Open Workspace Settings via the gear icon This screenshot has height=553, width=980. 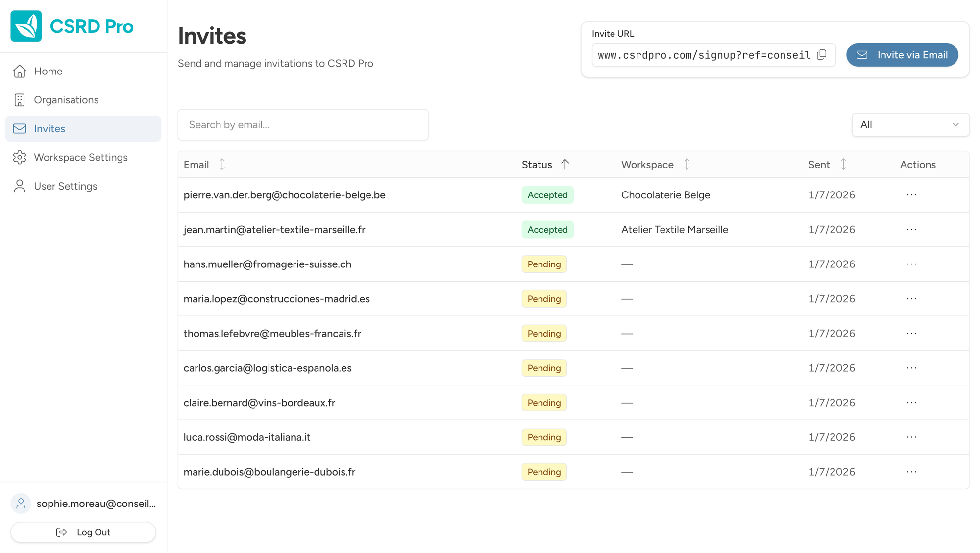tap(20, 157)
